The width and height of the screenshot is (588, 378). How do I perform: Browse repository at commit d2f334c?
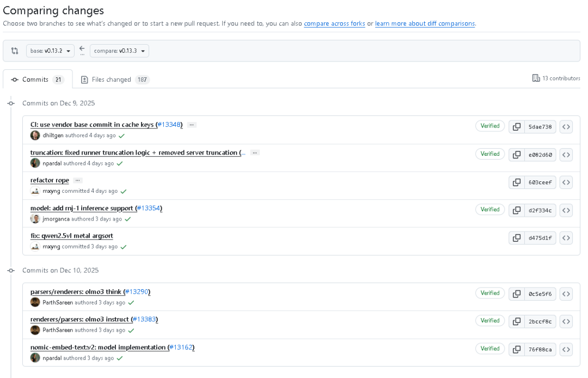click(566, 210)
